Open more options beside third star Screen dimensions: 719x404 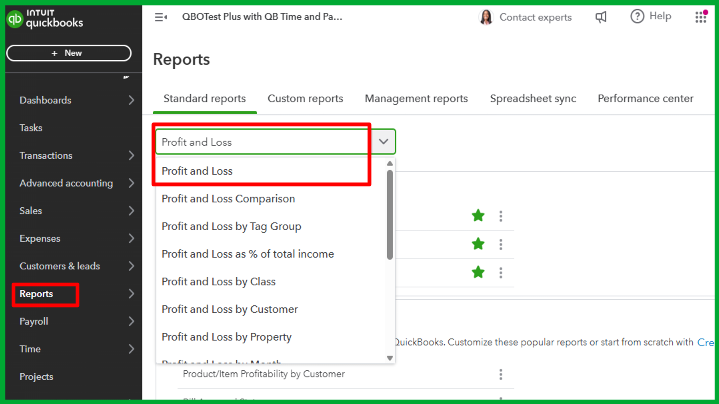click(x=501, y=273)
